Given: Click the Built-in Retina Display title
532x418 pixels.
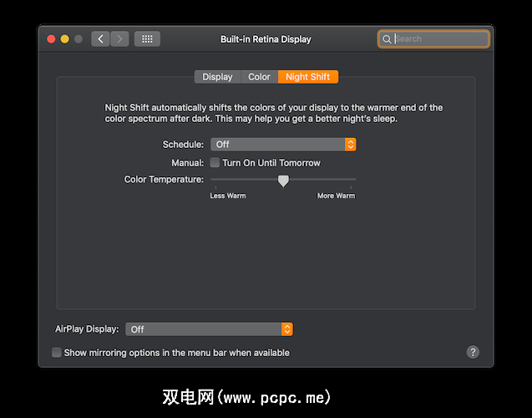Looking at the screenshot, I should pyautogui.click(x=266, y=39).
